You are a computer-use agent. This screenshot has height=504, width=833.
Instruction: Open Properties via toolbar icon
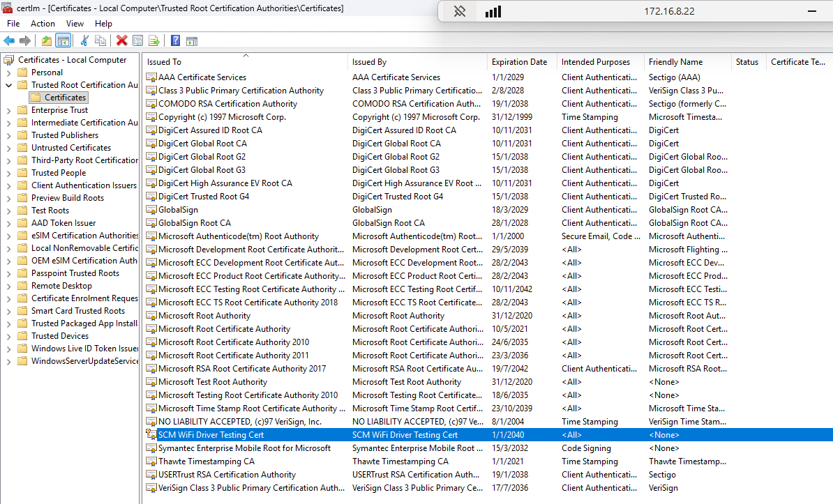[x=137, y=41]
